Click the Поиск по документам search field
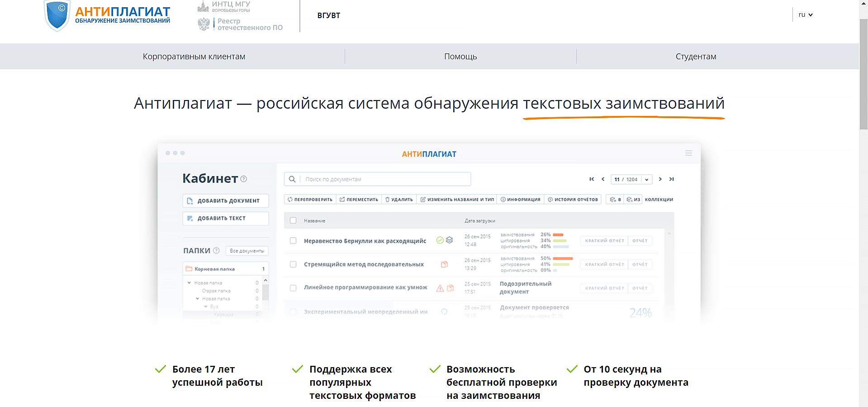This screenshot has width=868, height=407. coord(377,179)
